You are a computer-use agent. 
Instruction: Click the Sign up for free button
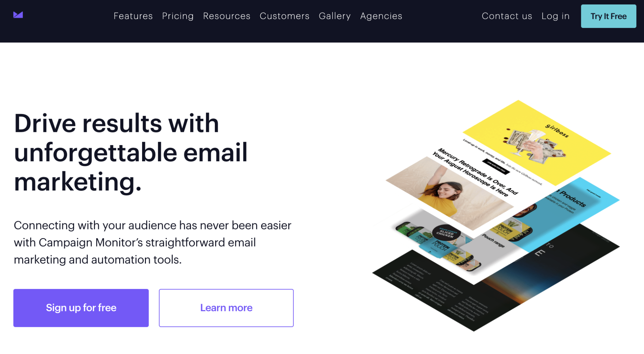(81, 308)
